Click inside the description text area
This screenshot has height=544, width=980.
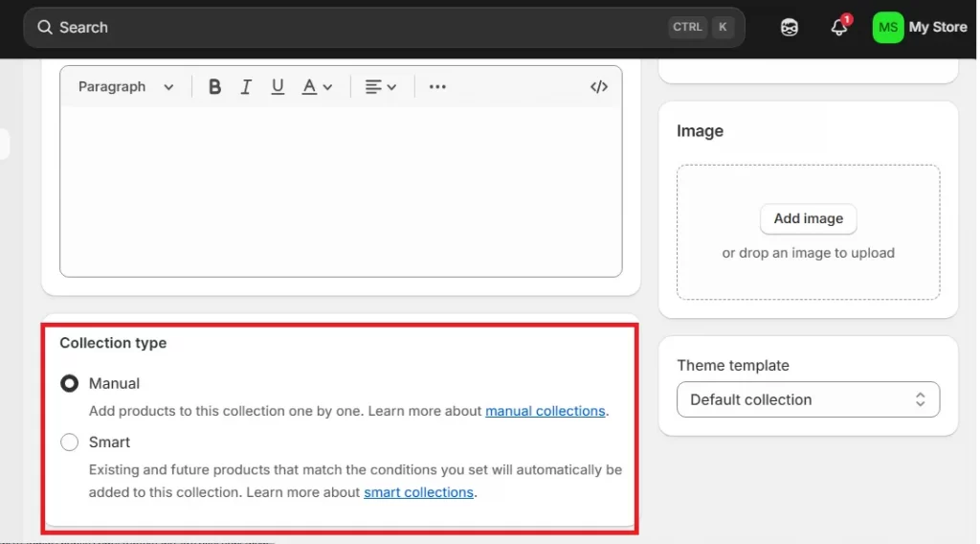coord(341,192)
